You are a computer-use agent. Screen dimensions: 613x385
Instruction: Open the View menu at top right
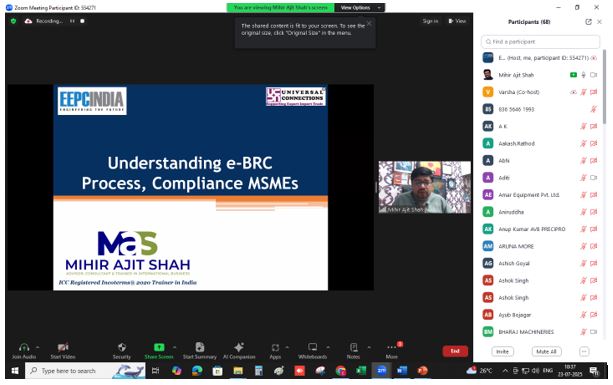point(457,21)
